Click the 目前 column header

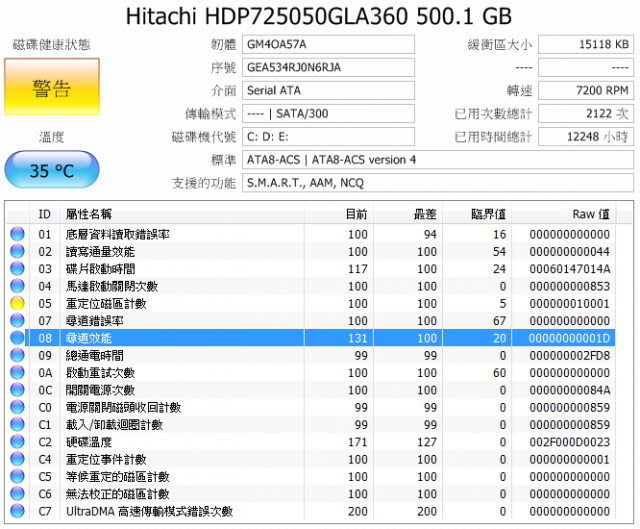coord(339,214)
